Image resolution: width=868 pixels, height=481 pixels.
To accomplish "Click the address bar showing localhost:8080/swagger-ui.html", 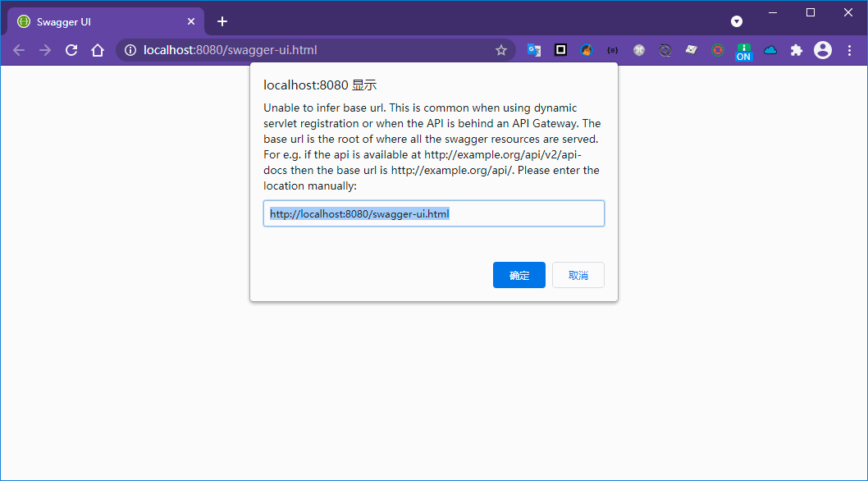I will click(x=316, y=50).
